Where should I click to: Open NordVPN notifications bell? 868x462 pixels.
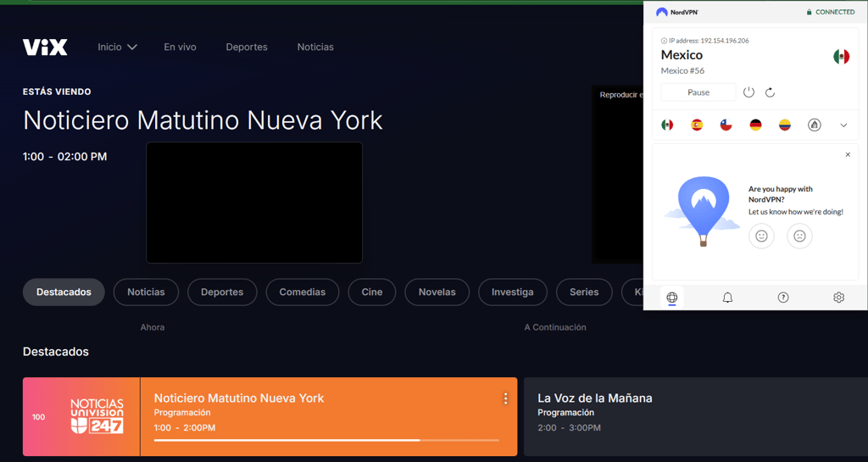727,298
